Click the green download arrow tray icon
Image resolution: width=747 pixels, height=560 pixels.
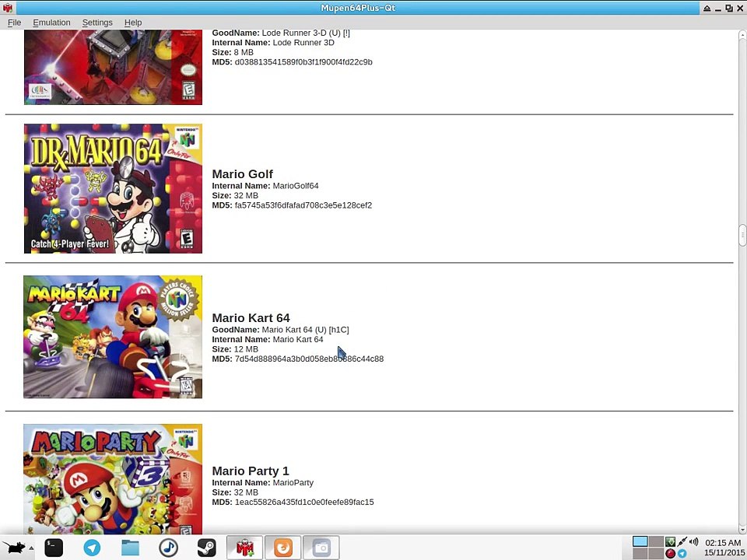coord(670,542)
